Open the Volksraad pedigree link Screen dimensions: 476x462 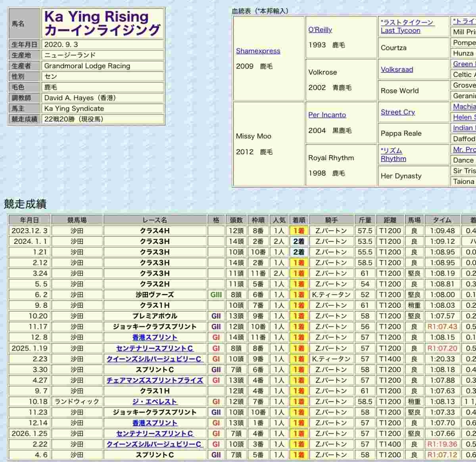click(x=397, y=69)
